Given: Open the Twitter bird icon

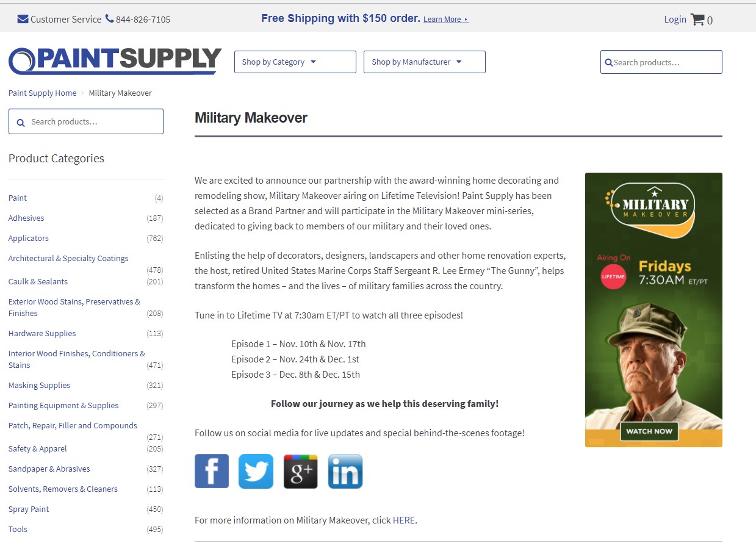Looking at the screenshot, I should point(256,471).
